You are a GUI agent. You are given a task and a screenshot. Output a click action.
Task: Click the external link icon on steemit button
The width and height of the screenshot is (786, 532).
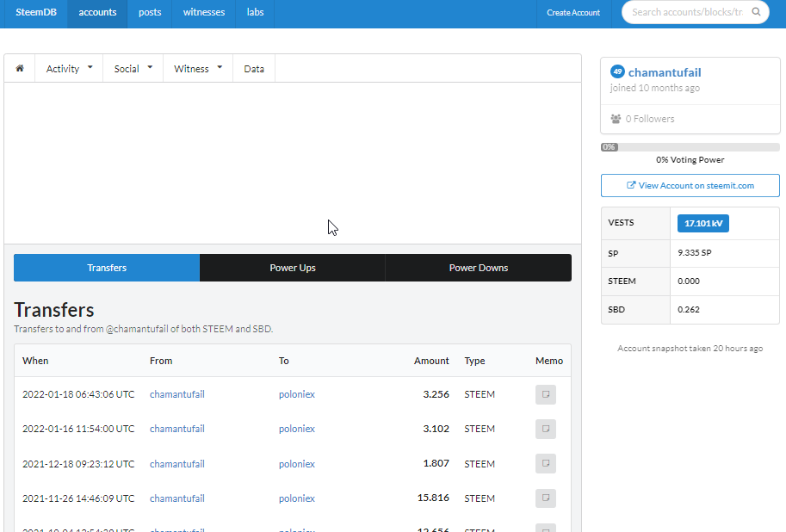click(x=631, y=185)
